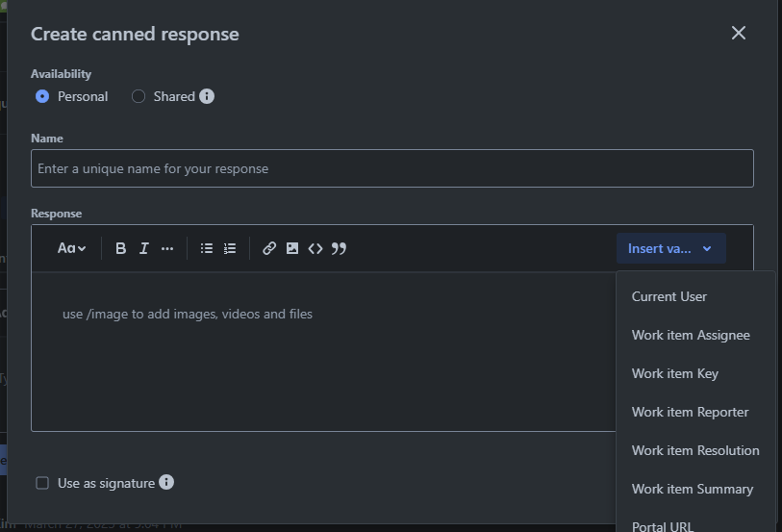Choose Work item Resolution variable

pyautogui.click(x=695, y=450)
